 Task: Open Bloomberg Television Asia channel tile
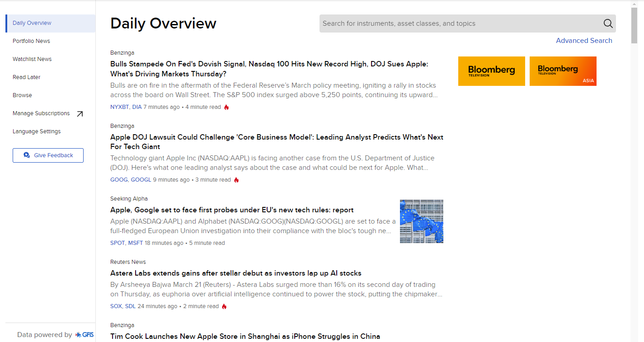pos(563,71)
